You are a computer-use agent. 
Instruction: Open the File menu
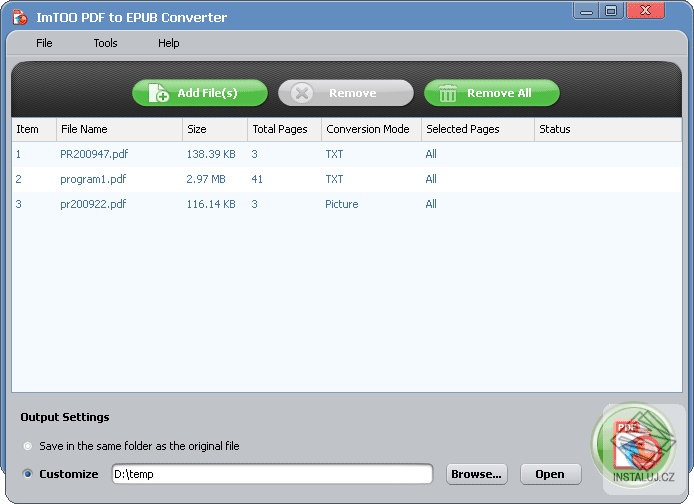[x=44, y=43]
